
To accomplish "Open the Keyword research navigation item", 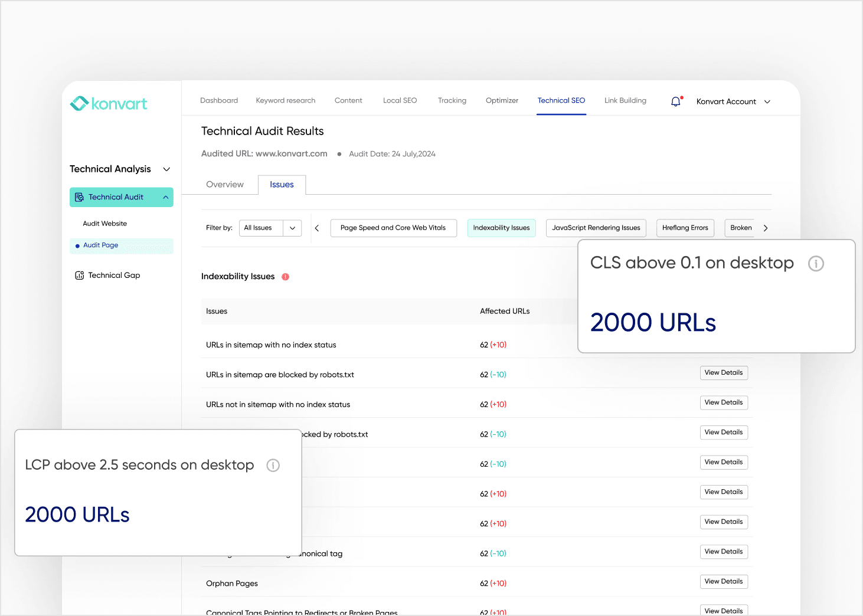I will click(x=285, y=100).
